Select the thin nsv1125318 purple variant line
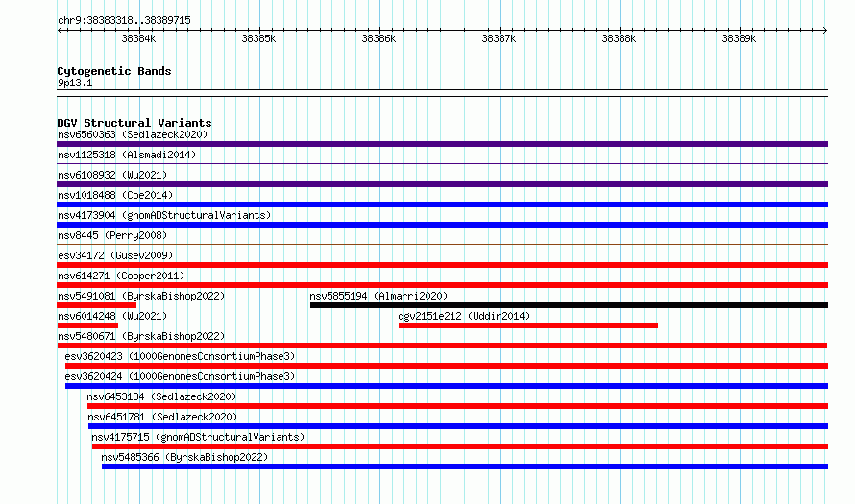 tap(442, 163)
